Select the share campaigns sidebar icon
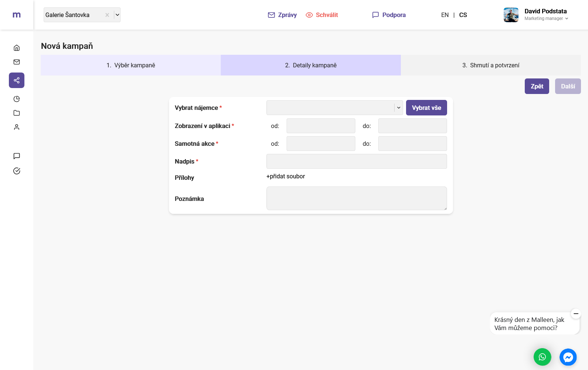The width and height of the screenshot is (588, 370). click(17, 80)
